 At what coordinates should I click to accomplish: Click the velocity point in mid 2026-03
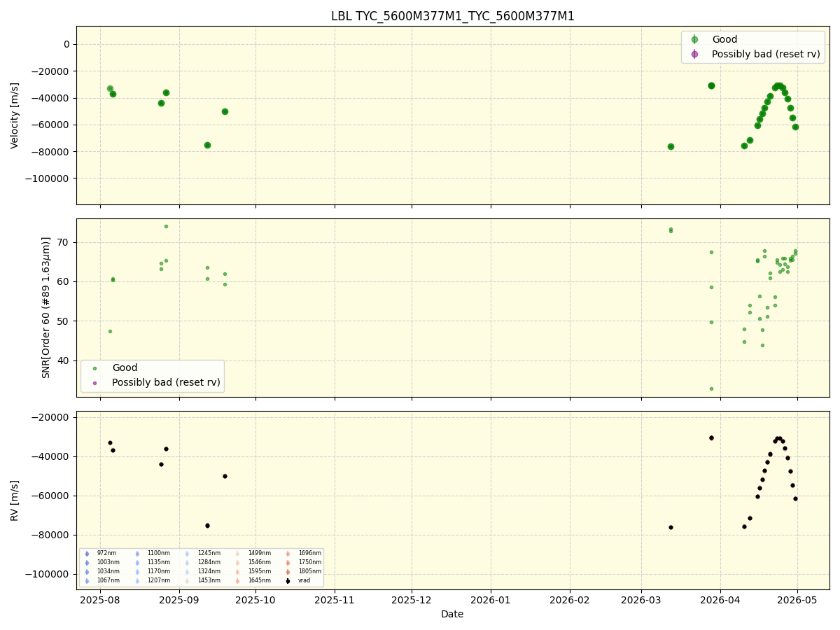point(671,146)
